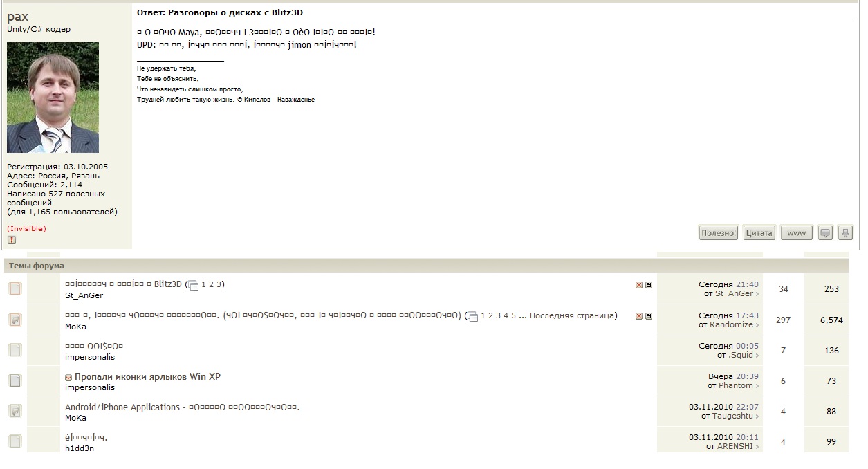The width and height of the screenshot is (868, 469).
Task: Open thread 'Пропали иконки ярлыков Win XP'
Action: click(147, 377)
